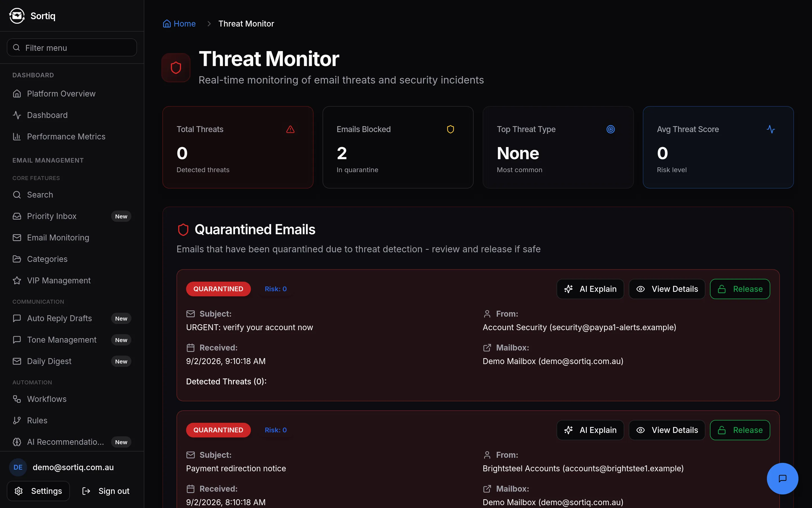This screenshot has height=508, width=812.
Task: View Details of the paypa1-alerts email
Action: [667, 289]
